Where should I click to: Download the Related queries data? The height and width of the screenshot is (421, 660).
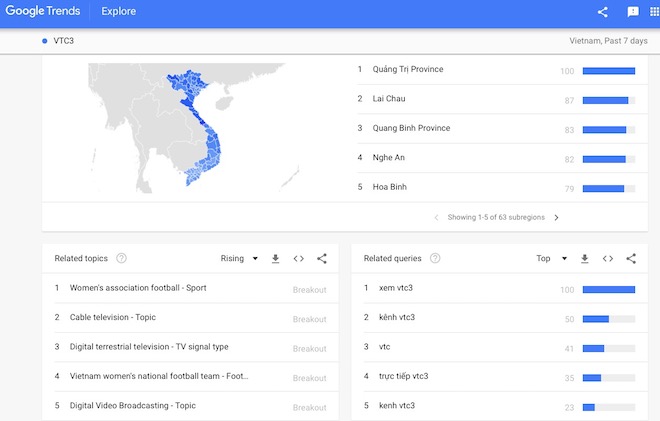coord(585,258)
